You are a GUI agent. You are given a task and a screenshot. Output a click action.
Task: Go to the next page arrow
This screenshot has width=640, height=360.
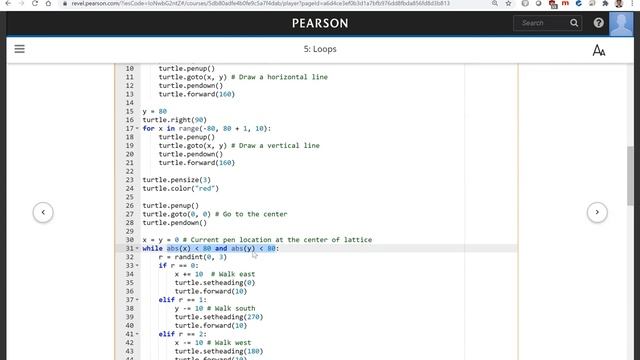(x=597, y=212)
